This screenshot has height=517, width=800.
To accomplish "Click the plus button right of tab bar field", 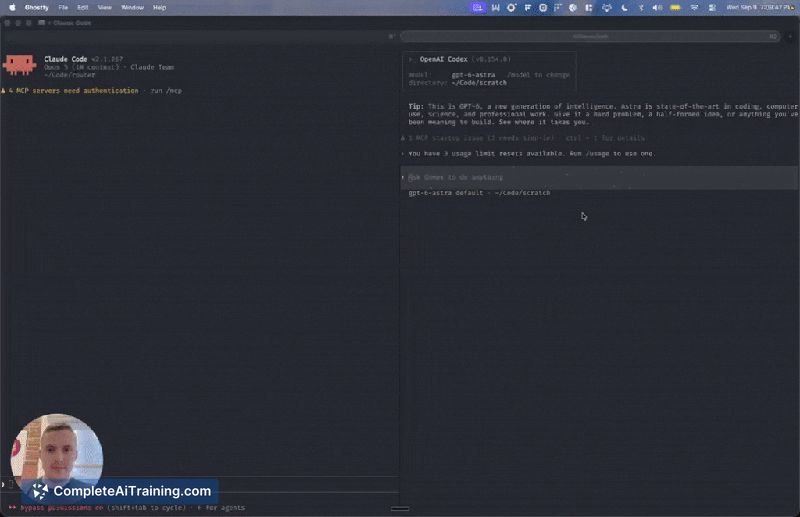I will click(x=790, y=36).
